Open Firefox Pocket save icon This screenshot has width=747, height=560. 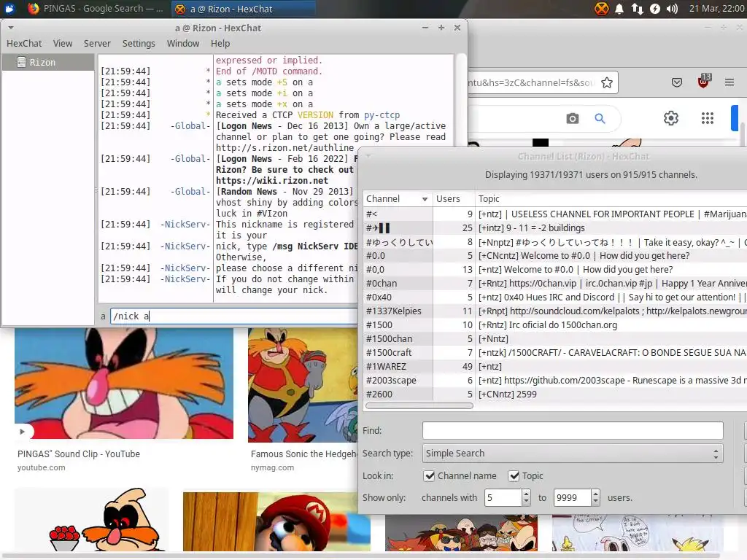[676, 83]
